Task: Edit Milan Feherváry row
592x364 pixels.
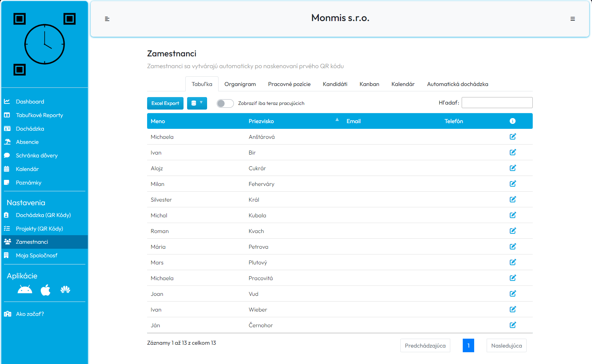Action: pos(513,184)
